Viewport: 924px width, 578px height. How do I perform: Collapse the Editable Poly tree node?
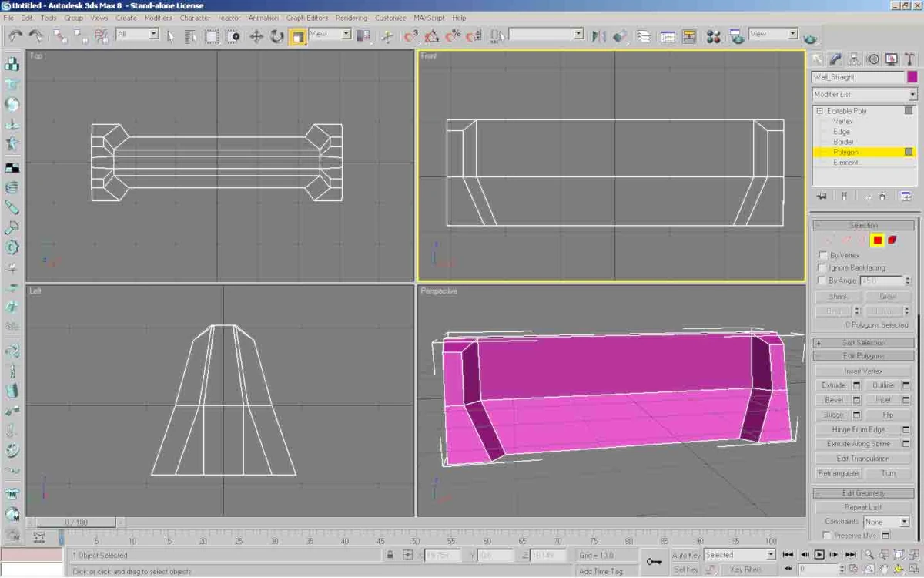coord(819,111)
